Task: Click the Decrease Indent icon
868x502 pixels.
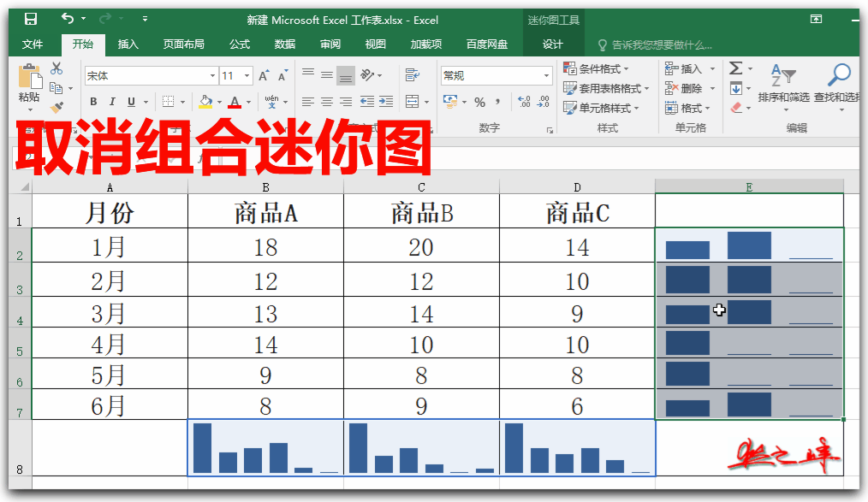Action: pos(367,102)
